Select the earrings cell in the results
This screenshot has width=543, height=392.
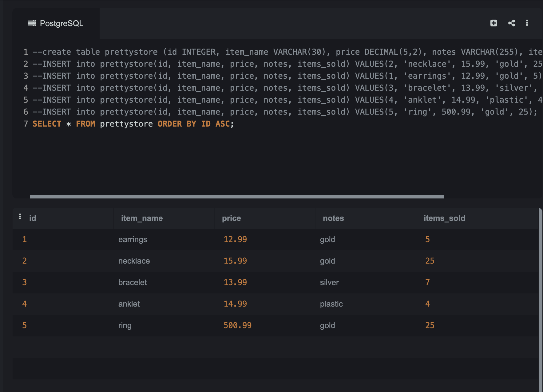pyautogui.click(x=133, y=239)
